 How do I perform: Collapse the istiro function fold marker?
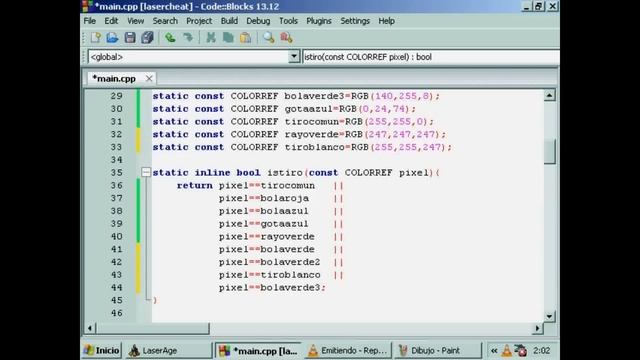coord(146,173)
